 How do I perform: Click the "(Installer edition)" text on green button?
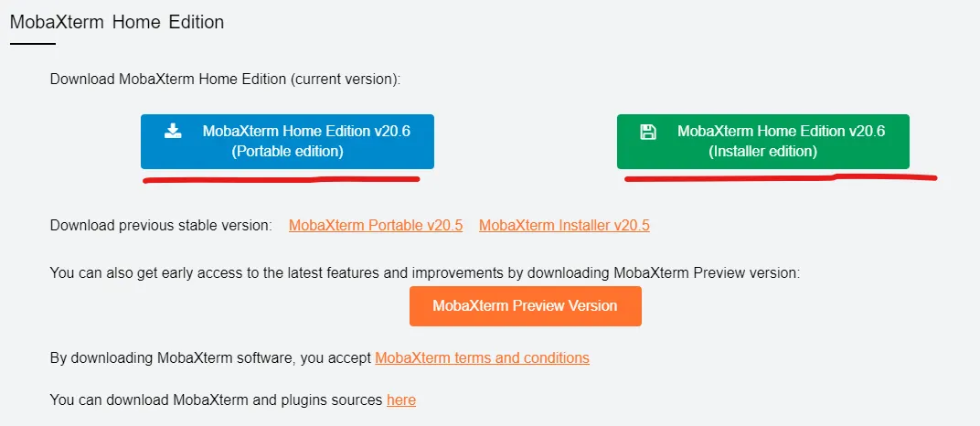[762, 152]
